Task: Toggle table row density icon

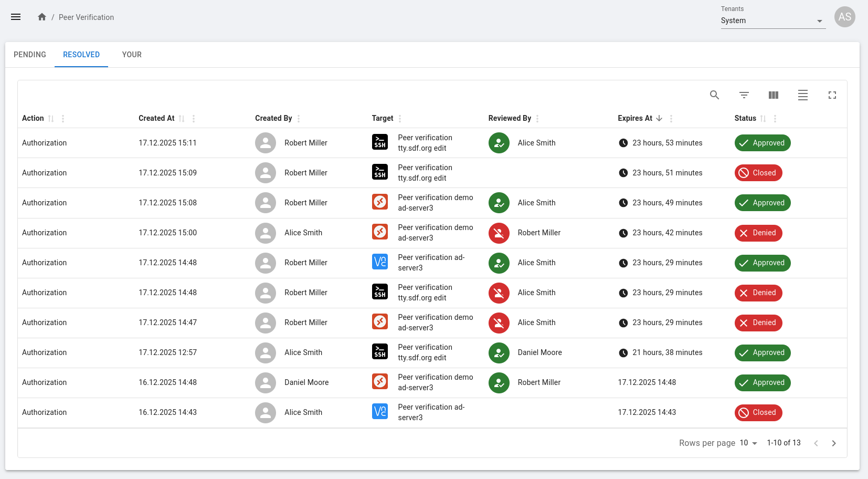Action: pyautogui.click(x=802, y=95)
